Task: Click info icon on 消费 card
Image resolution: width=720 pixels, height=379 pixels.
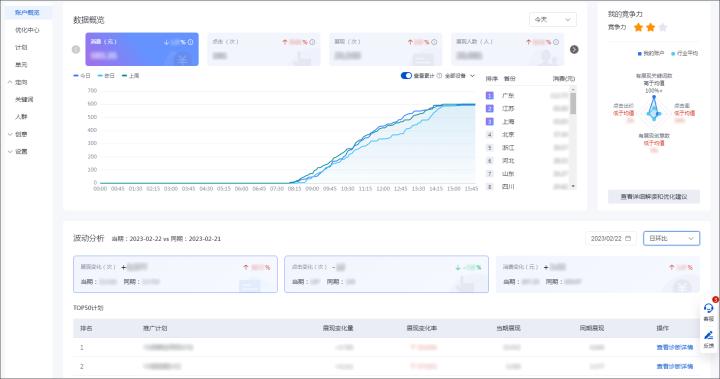Action: pyautogui.click(x=191, y=42)
